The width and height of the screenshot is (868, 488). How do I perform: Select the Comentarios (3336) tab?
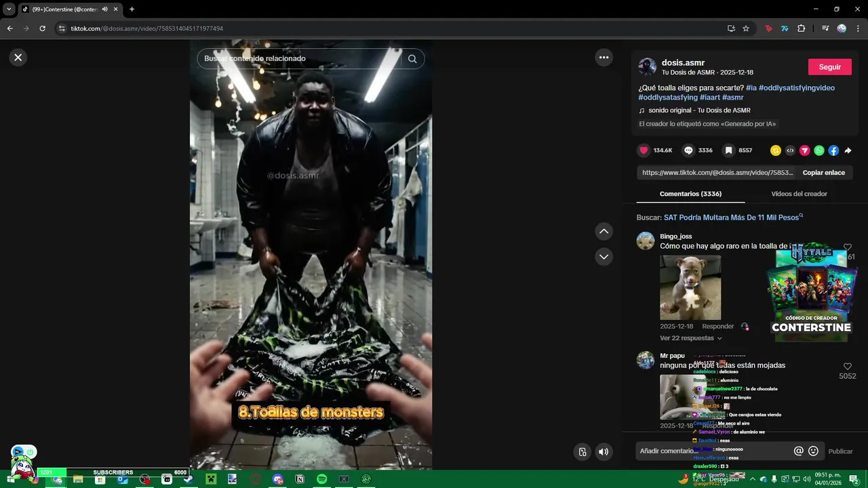pyautogui.click(x=690, y=194)
